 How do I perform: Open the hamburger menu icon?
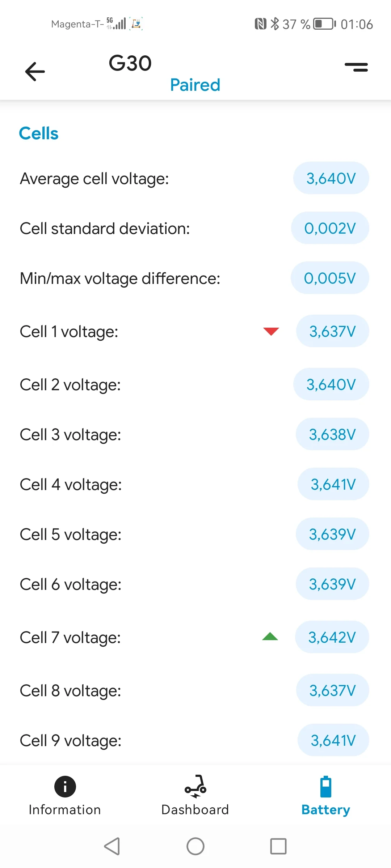pyautogui.click(x=356, y=67)
